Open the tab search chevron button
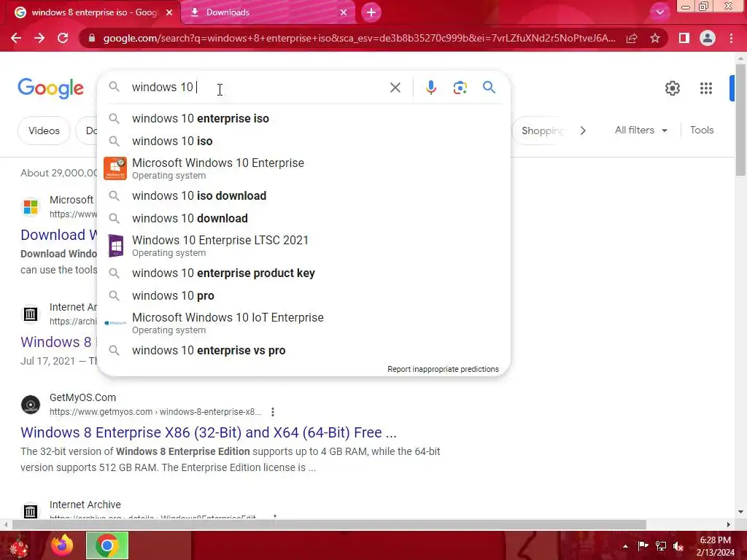Screen dimensions: 747x560 (x=659, y=12)
